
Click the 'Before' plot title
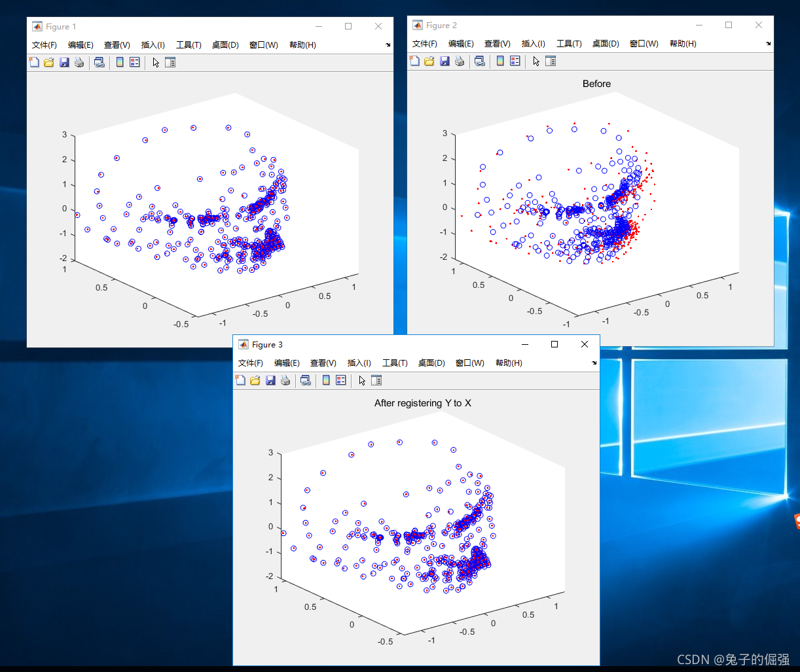[596, 84]
